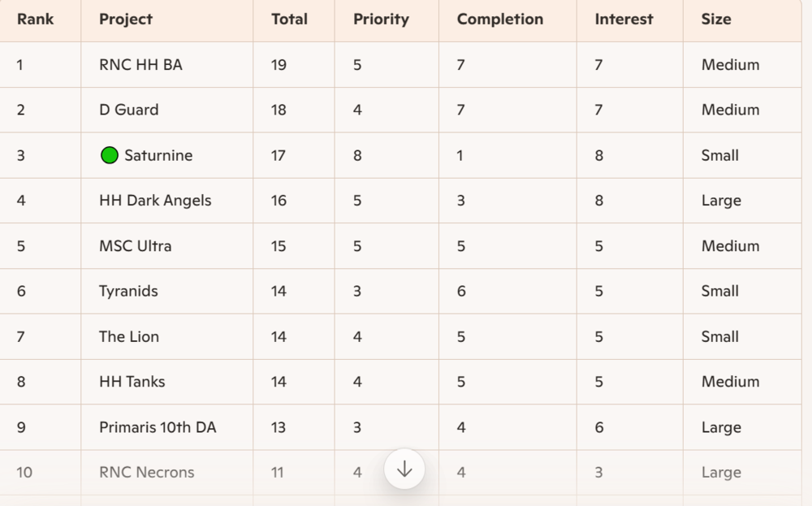The height and width of the screenshot is (506, 812).
Task: Select the D Guard project cell
Action: pyautogui.click(x=128, y=110)
